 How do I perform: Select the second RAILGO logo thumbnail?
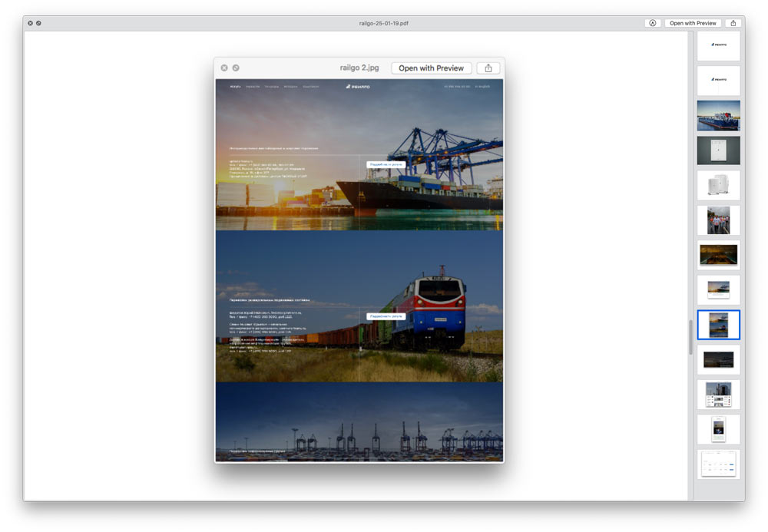tap(718, 80)
